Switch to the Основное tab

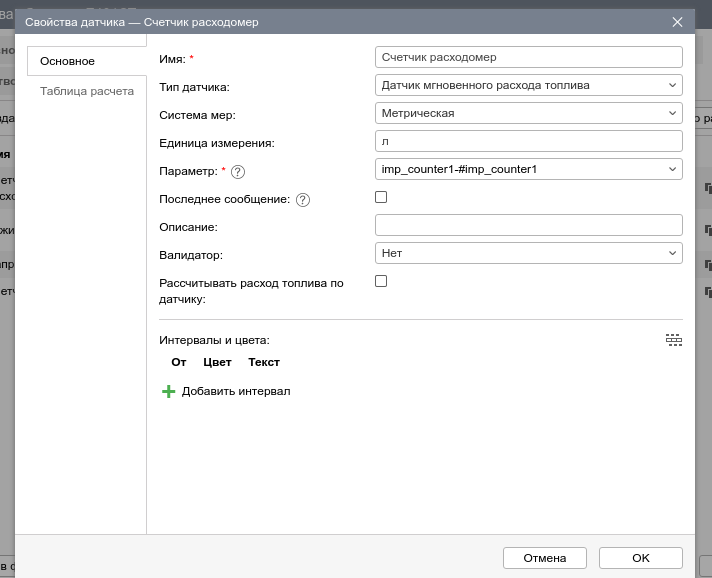tap(67, 61)
